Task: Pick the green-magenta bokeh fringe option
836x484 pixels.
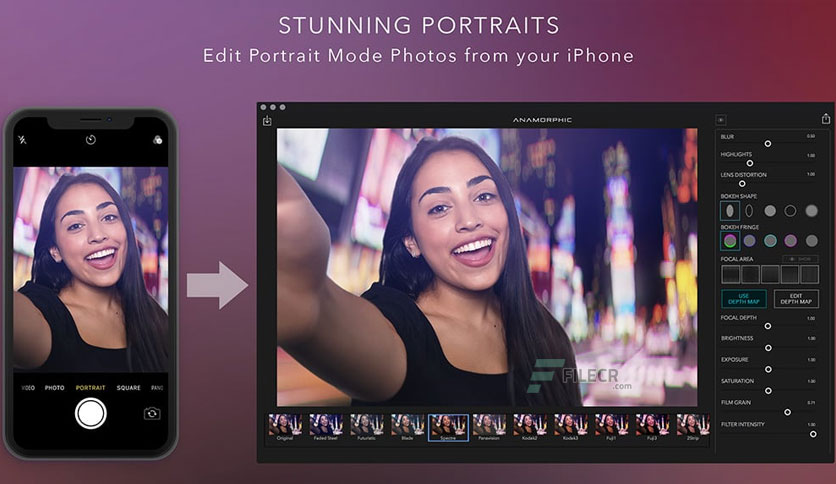Action: [730, 241]
